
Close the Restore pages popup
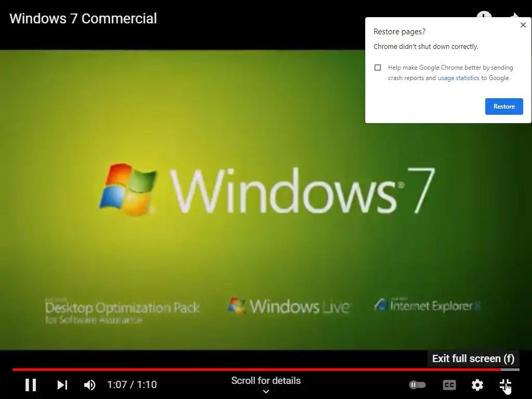pos(523,25)
